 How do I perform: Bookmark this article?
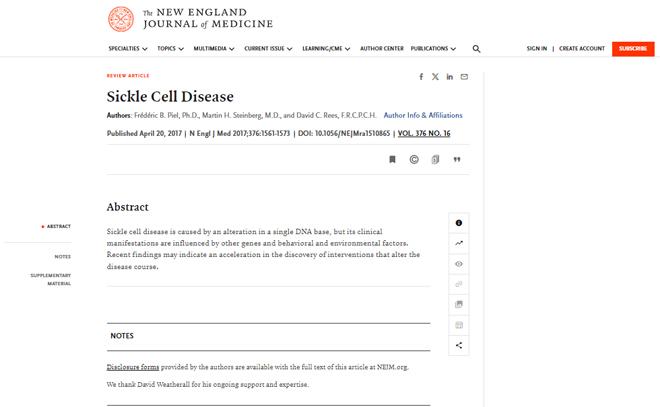[x=392, y=160]
